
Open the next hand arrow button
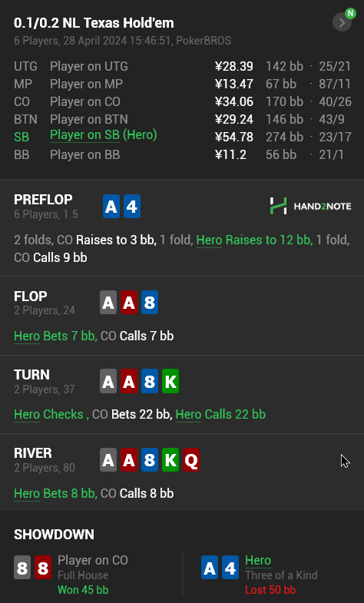341,23
